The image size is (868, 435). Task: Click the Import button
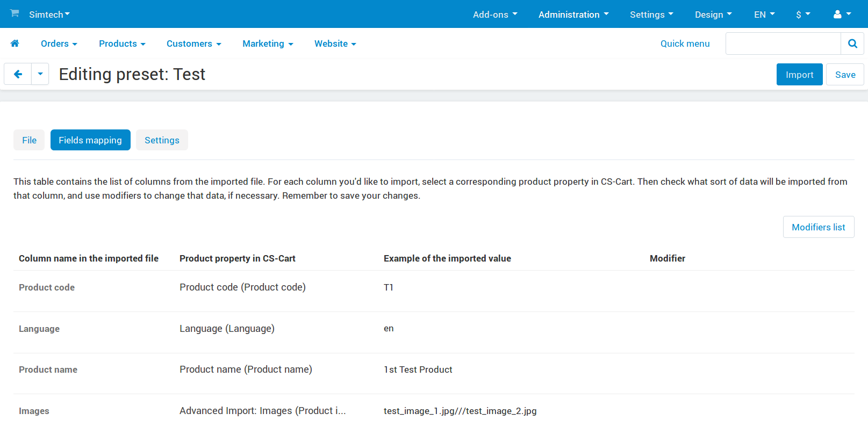click(x=799, y=75)
